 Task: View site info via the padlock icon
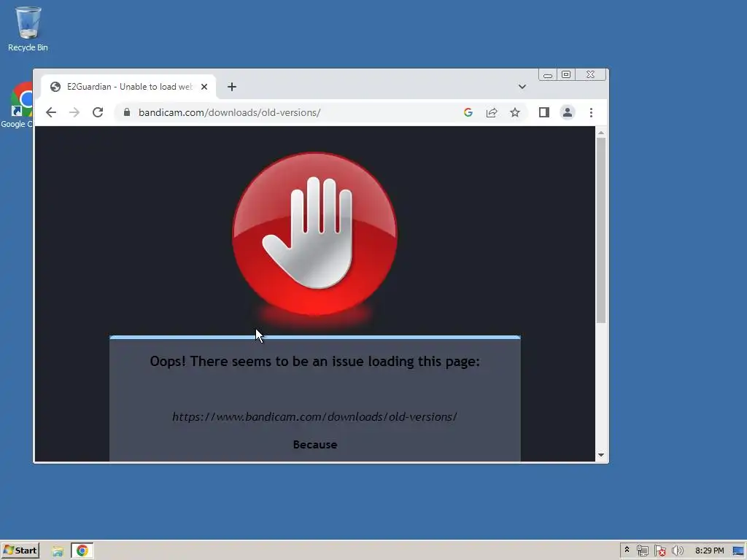[127, 112]
